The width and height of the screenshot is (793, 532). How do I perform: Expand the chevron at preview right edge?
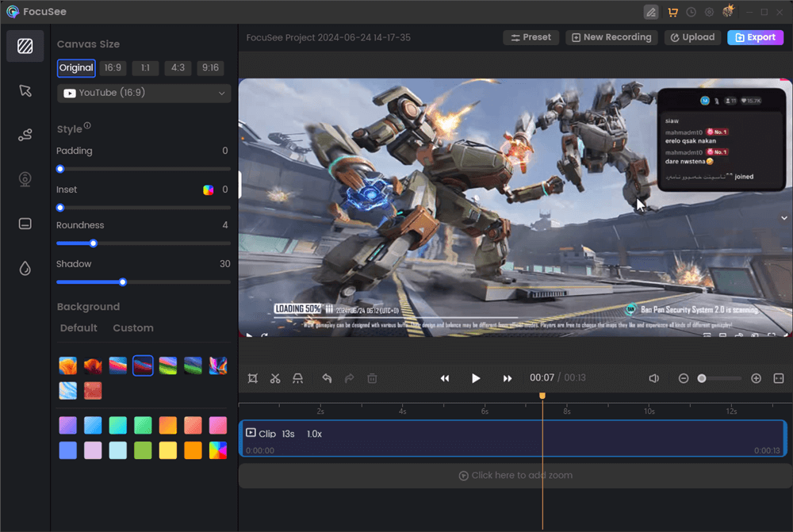point(784,218)
